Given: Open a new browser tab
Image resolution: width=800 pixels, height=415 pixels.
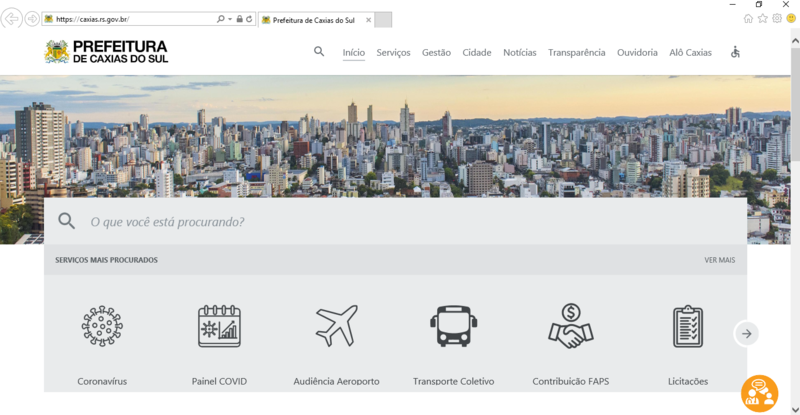Looking at the screenshot, I should [x=383, y=20].
